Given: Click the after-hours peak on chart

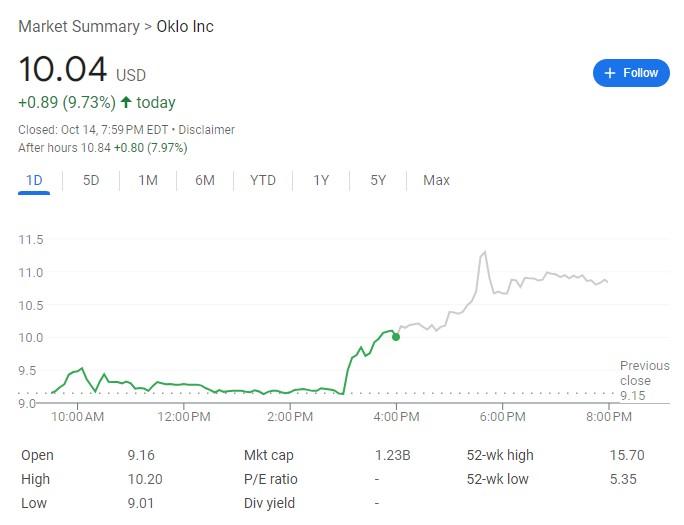Looking at the screenshot, I should click(x=485, y=252).
